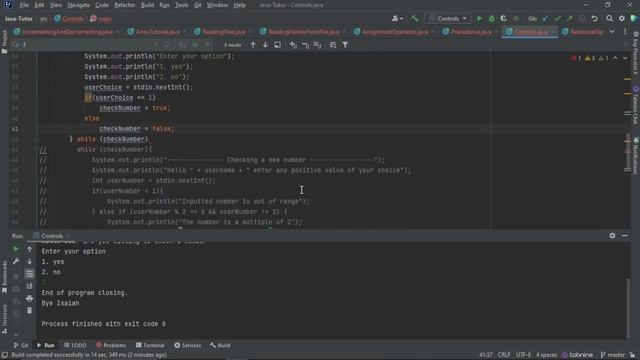This screenshot has width=640, height=360.
Task: Open Git history clock icon
Action: click(x=582, y=19)
